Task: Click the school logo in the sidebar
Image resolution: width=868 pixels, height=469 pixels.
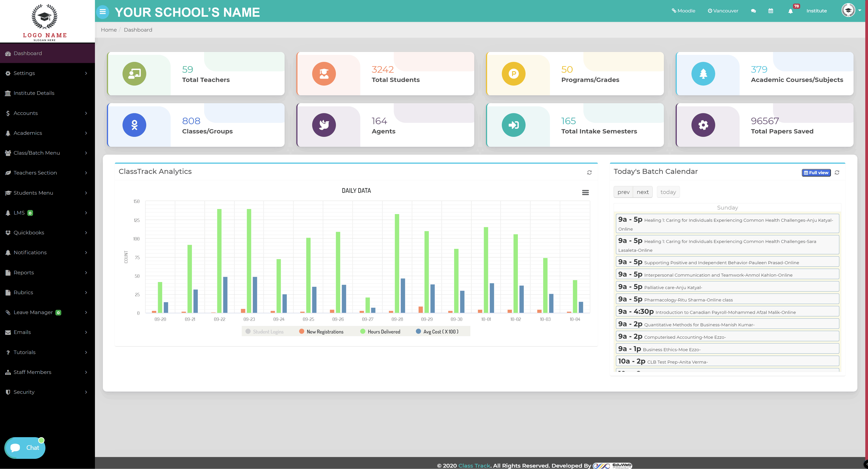Action: click(45, 22)
